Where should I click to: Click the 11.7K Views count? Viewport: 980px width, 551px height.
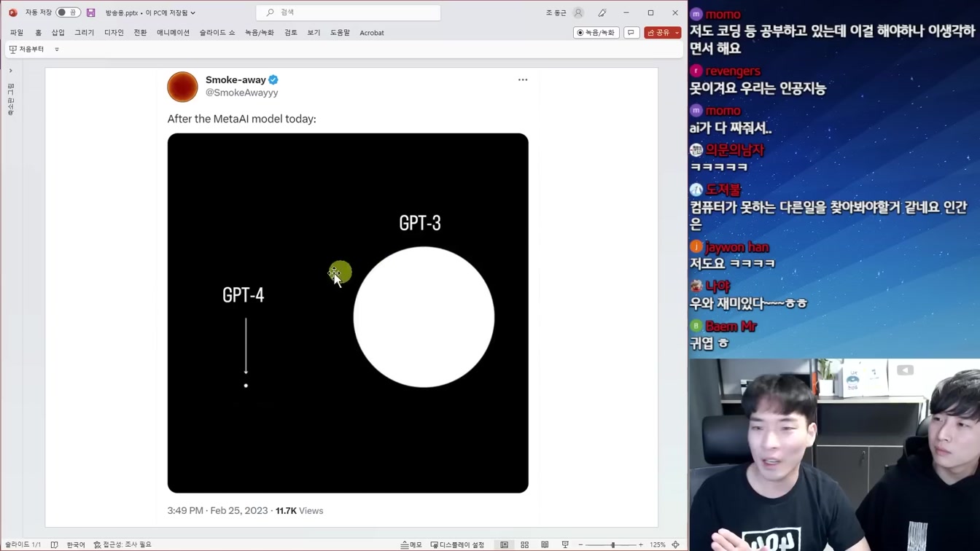(x=299, y=511)
